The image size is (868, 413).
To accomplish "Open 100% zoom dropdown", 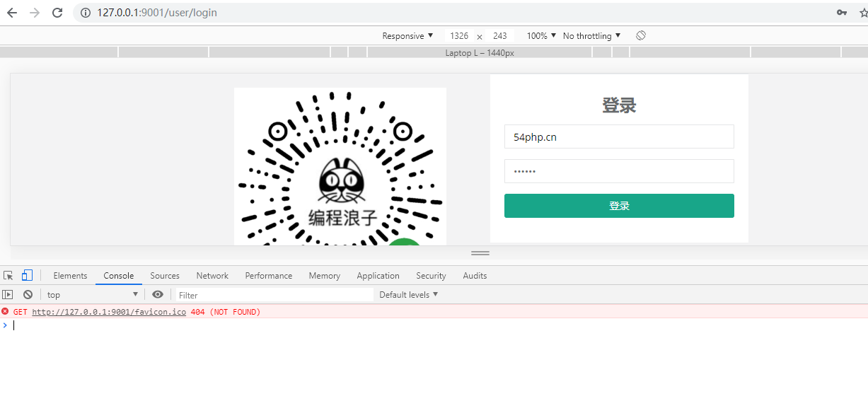I will (541, 35).
